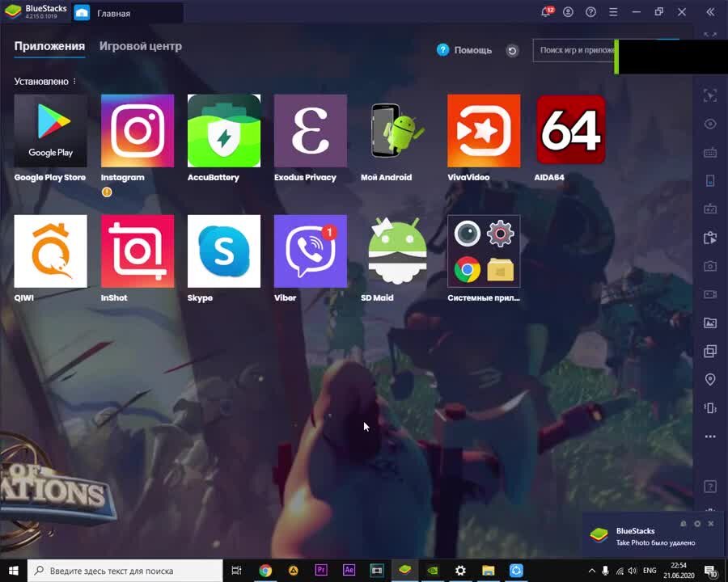Image resolution: width=728 pixels, height=582 pixels.
Task: Open Windows Settings gear on taskbar
Action: [460, 571]
